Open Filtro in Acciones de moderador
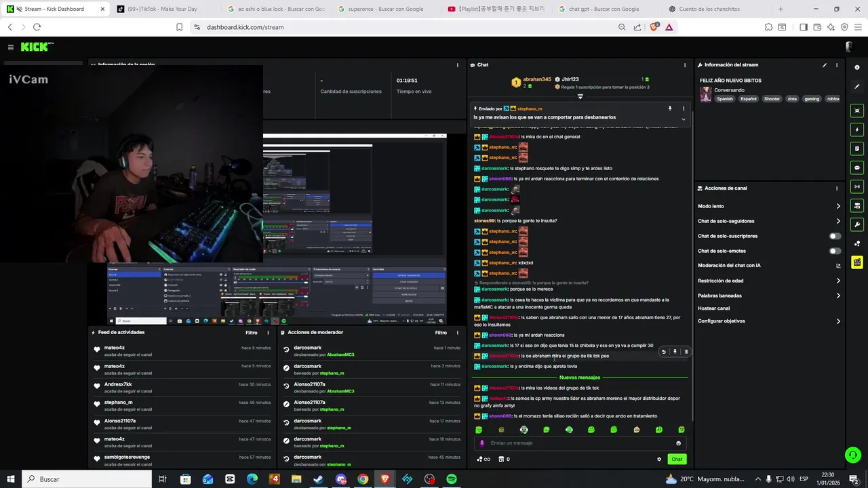The height and width of the screenshot is (488, 868). click(x=441, y=333)
